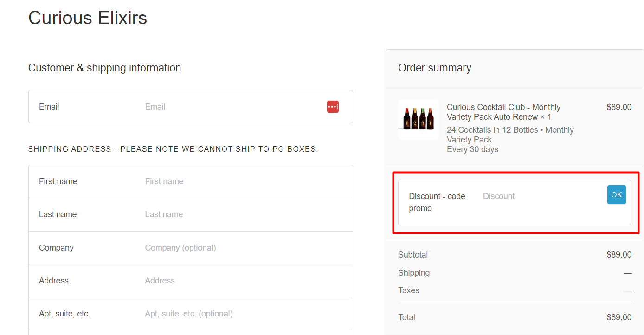Click the password manager icon in Email field
The height and width of the screenshot is (335, 644).
[x=333, y=107]
